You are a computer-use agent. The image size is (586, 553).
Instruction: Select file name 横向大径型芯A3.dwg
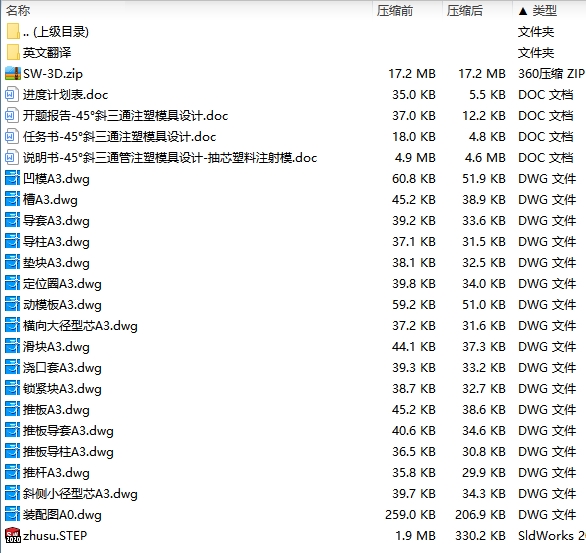point(80,325)
